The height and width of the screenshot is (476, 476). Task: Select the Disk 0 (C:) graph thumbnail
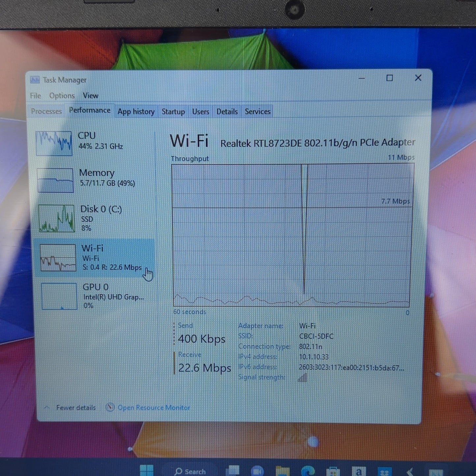pos(57,218)
